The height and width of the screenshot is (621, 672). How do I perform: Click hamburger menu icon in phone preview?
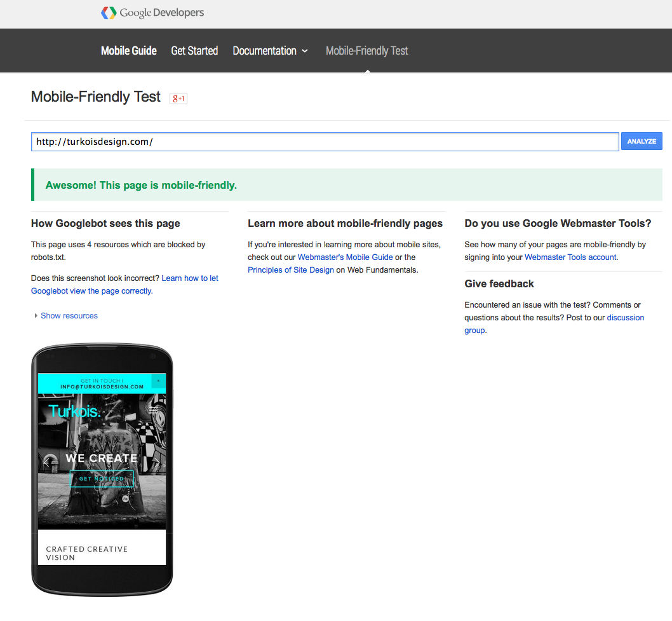[x=154, y=411]
